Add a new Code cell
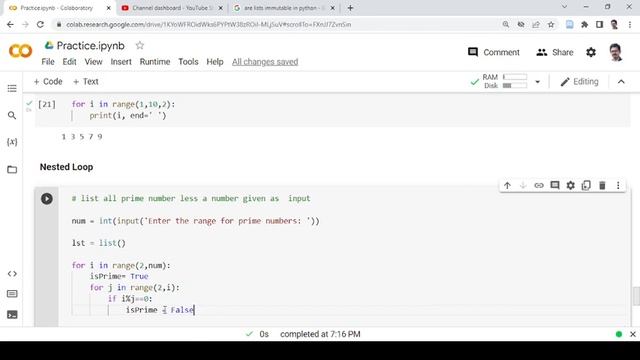 coord(48,82)
